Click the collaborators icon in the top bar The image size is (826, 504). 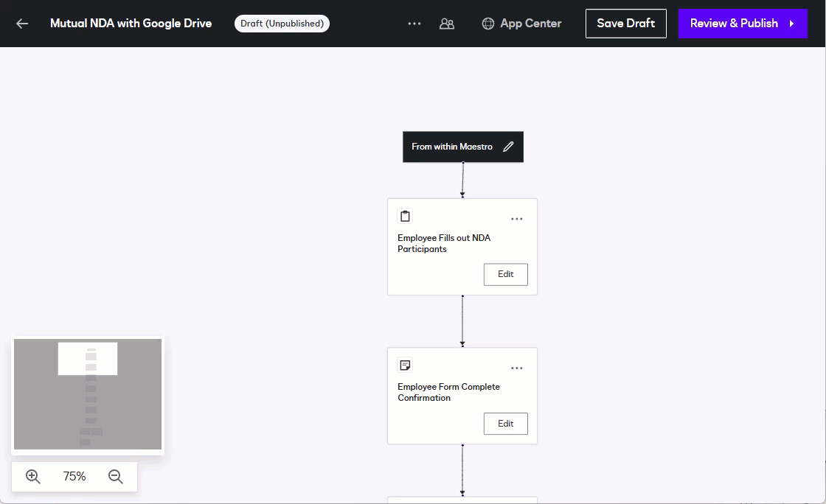(x=446, y=23)
